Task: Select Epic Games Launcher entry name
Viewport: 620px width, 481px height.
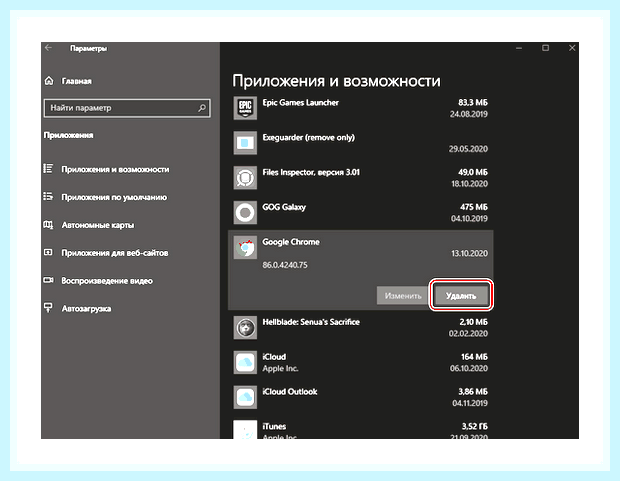Action: (301, 102)
